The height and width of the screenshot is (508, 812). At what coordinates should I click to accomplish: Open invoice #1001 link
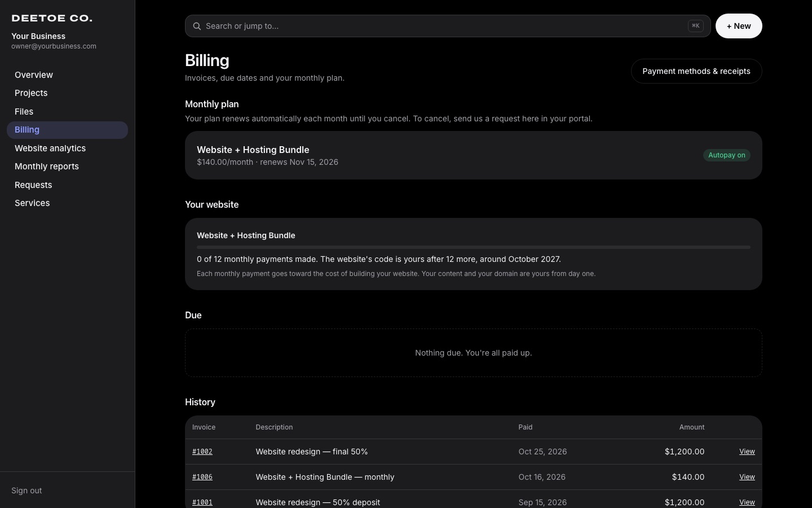tap(202, 502)
